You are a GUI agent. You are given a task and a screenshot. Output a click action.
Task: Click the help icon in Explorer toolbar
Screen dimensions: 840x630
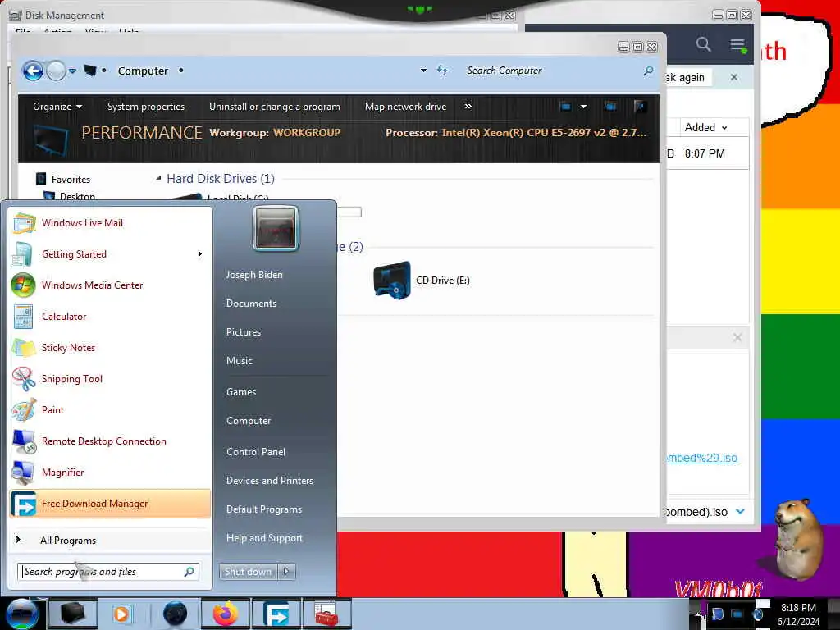[639, 107]
